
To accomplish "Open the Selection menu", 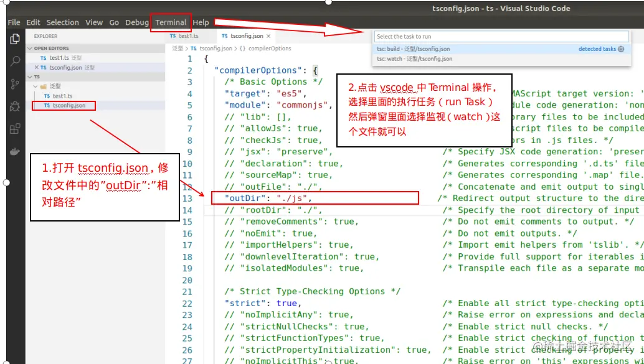I will 62,22.
